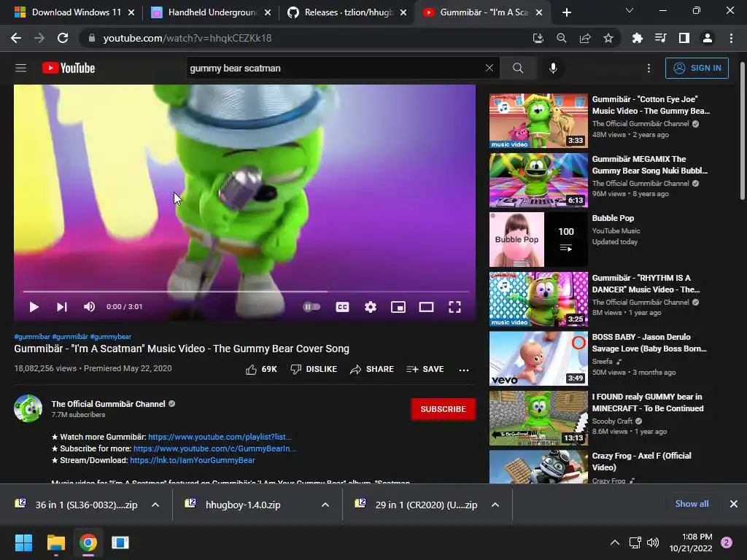Screen dimensions: 747x560
Task: Click the video progress bar
Action: click(x=246, y=291)
